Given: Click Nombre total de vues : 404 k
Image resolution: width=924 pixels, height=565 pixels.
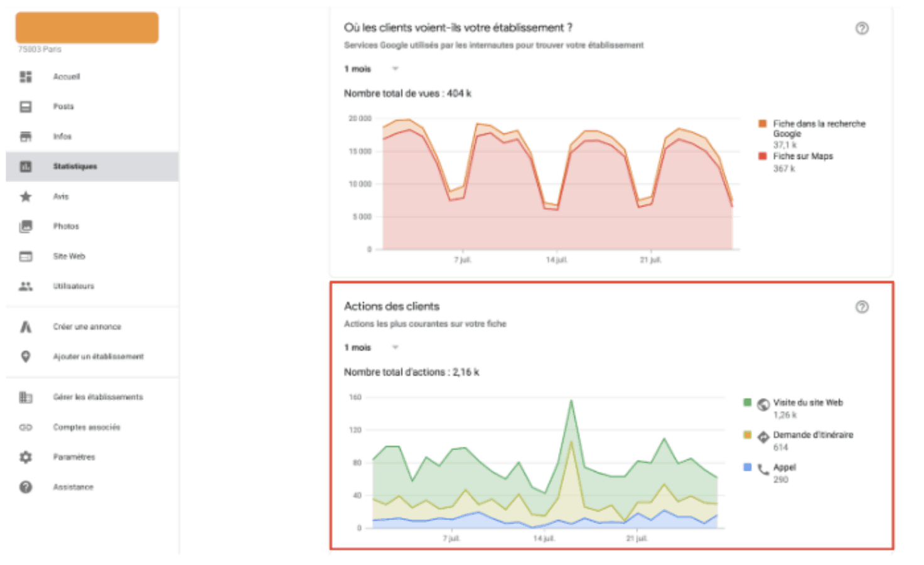Looking at the screenshot, I should tap(407, 94).
